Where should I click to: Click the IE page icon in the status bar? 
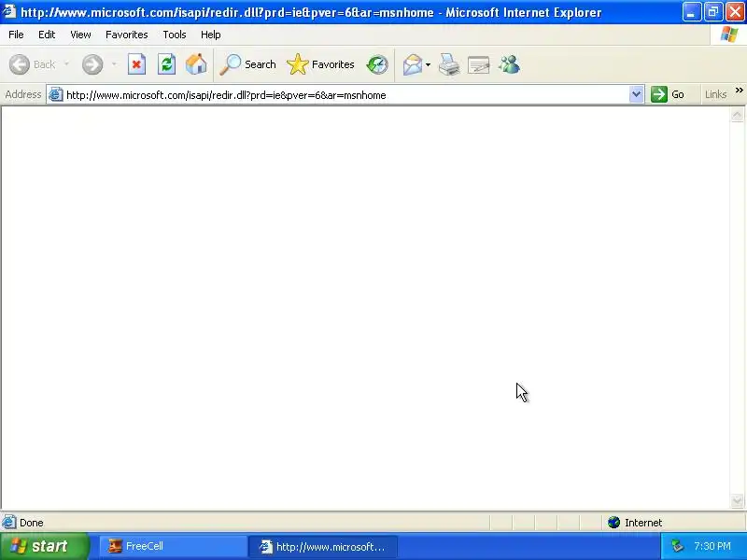(x=9, y=523)
